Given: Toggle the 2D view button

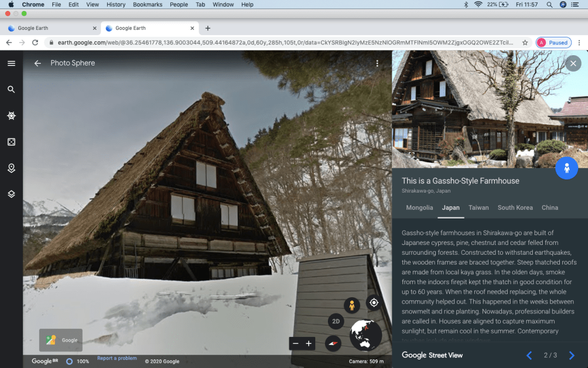Looking at the screenshot, I should [336, 321].
